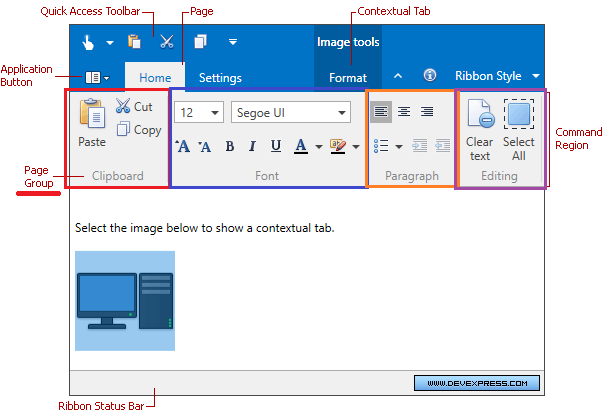Click Paste icon in Quick Access Toolbar

click(134, 42)
